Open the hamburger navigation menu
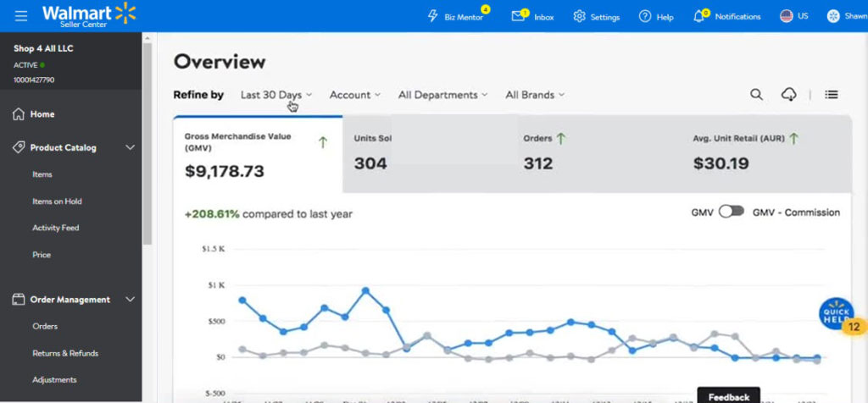868x403 pixels. (x=21, y=16)
